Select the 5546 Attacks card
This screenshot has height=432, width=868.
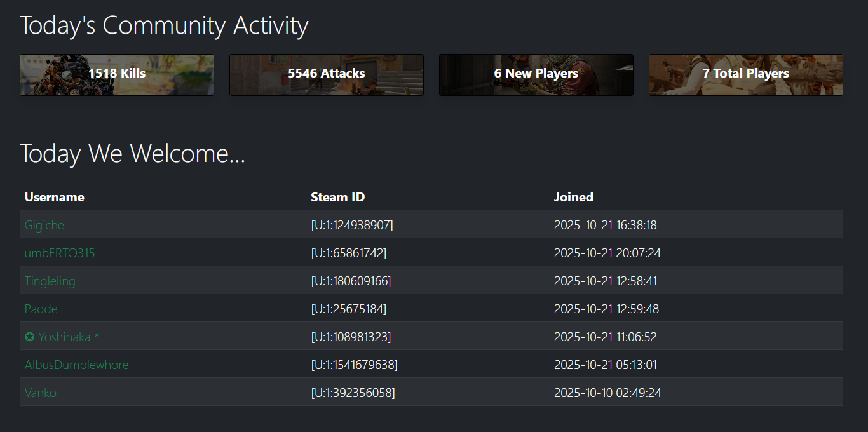point(327,74)
